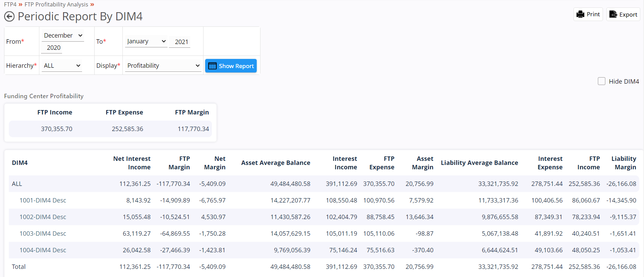Click Interest Income 105,011.19 for 1003

pos(341,234)
